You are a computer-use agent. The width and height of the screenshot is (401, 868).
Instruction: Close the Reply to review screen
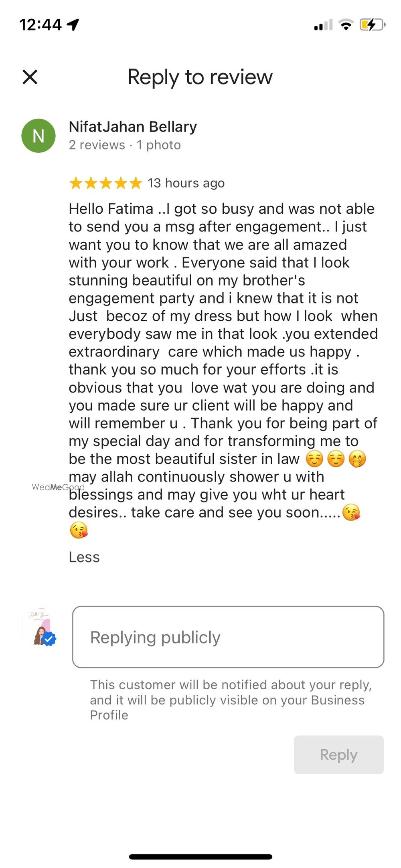tap(30, 77)
